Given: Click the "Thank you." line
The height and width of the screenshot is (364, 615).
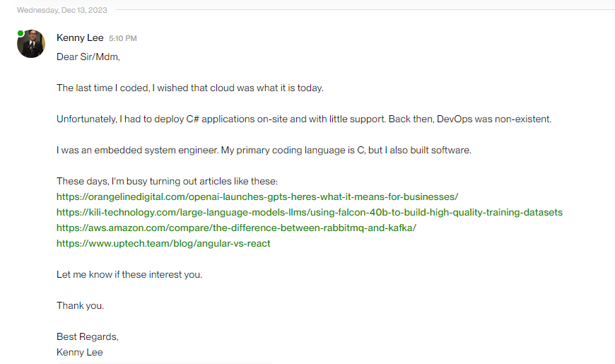Looking at the screenshot, I should 81,305.
